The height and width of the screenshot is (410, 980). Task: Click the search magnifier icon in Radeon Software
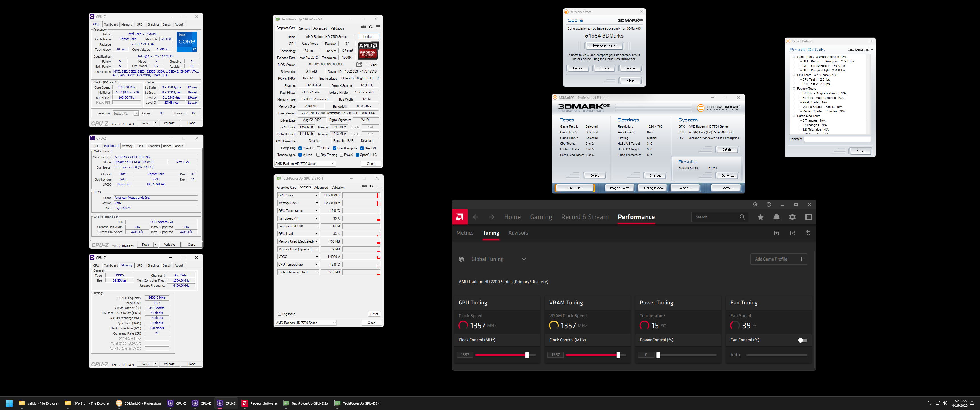(742, 217)
